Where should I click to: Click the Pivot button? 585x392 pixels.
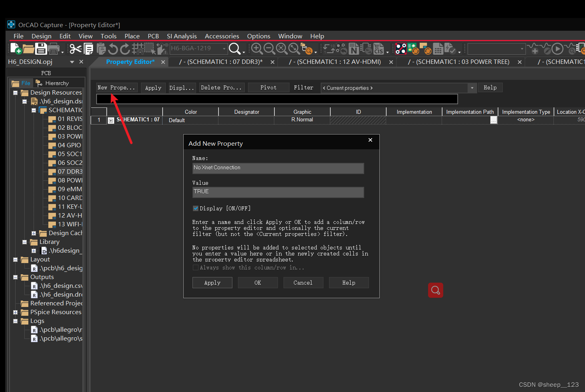[268, 87]
